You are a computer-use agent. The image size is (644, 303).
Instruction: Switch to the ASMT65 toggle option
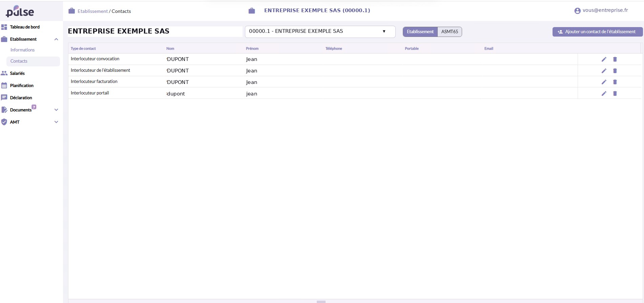point(450,31)
